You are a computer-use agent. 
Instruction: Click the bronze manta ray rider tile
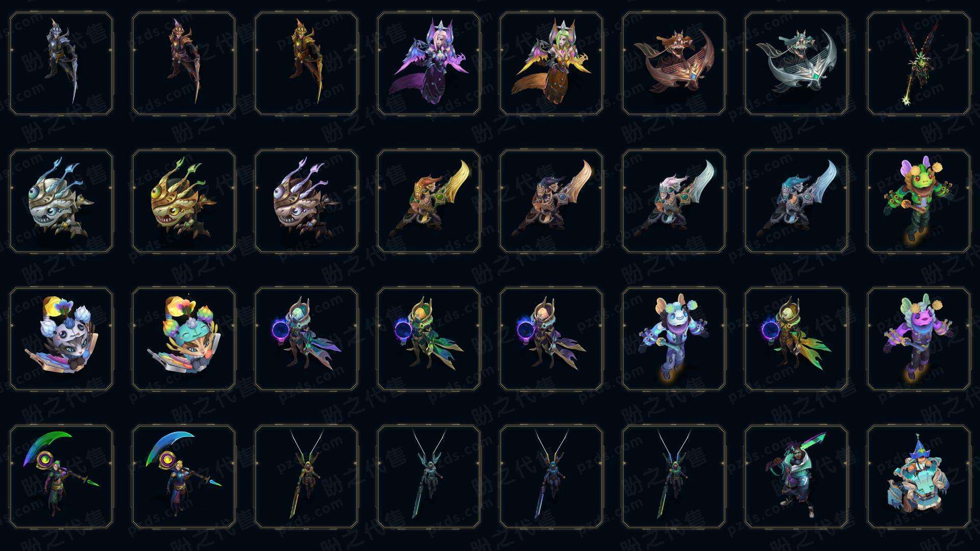pyautogui.click(x=674, y=64)
